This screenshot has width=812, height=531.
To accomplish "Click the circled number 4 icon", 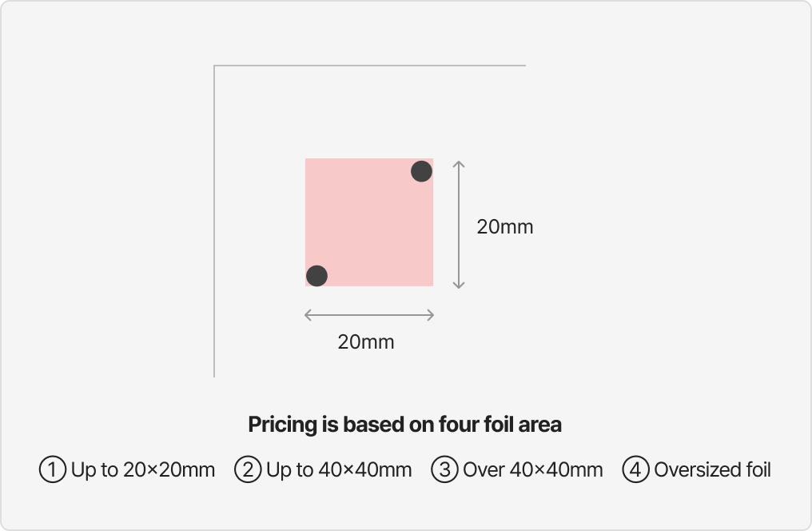I will point(635,469).
